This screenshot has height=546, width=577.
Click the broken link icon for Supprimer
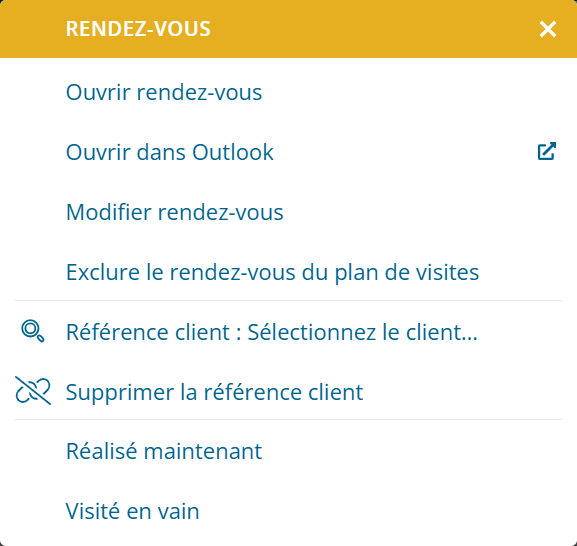(x=33, y=391)
